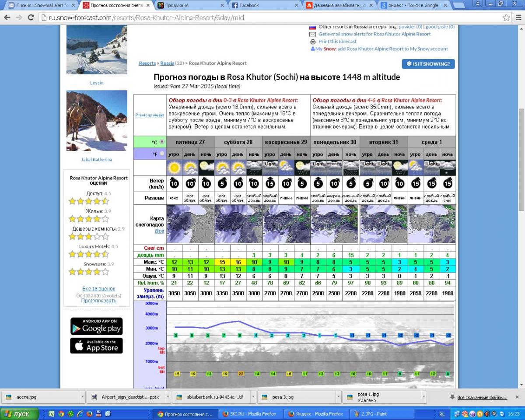
Task: Close the downloads bar with the X
Action: pos(518,397)
